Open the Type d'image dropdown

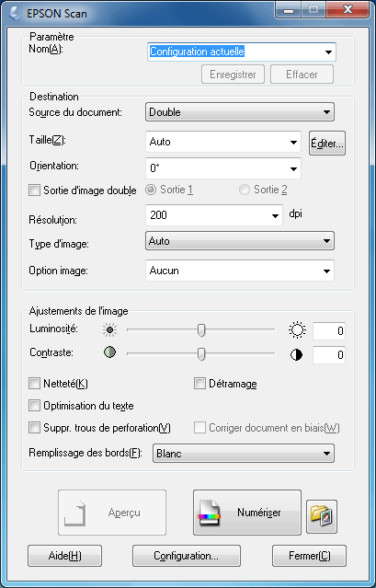pos(240,241)
